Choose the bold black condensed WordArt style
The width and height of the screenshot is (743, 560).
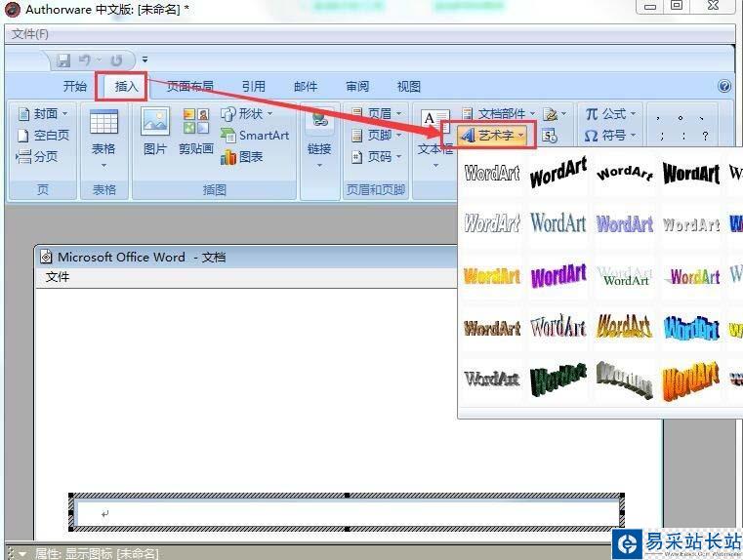pyautogui.click(x=691, y=173)
